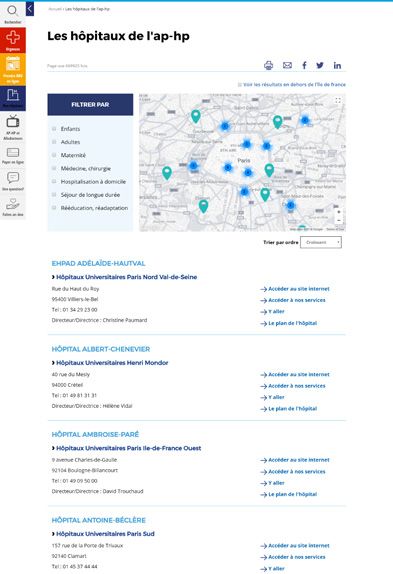Check the Maternité filter checkbox

[x=54, y=155]
